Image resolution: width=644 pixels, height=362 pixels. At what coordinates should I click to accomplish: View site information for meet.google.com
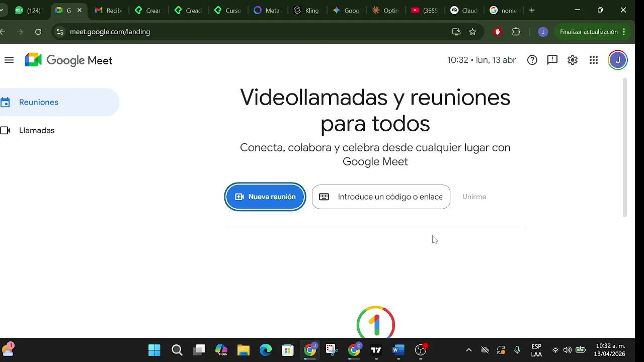[60, 32]
